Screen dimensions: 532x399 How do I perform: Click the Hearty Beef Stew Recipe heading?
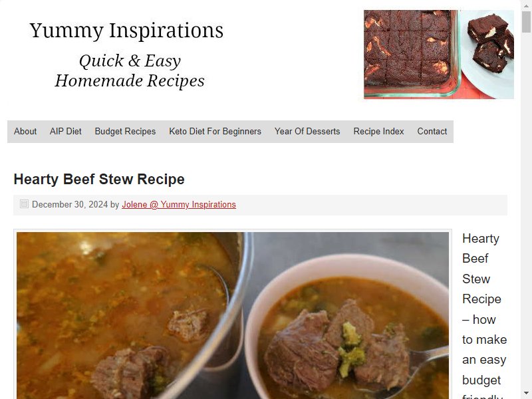click(x=99, y=179)
